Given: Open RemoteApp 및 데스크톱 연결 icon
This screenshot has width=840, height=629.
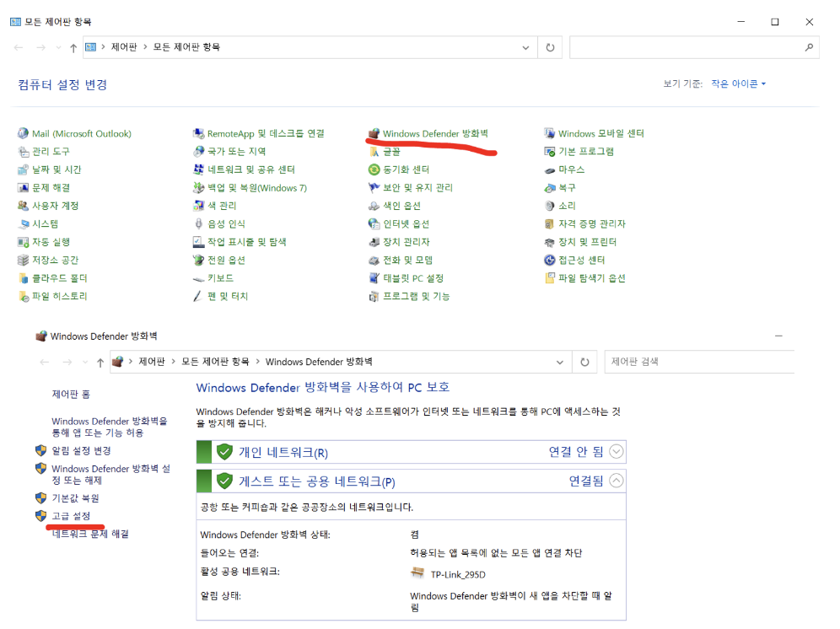Looking at the screenshot, I should (x=259, y=133).
